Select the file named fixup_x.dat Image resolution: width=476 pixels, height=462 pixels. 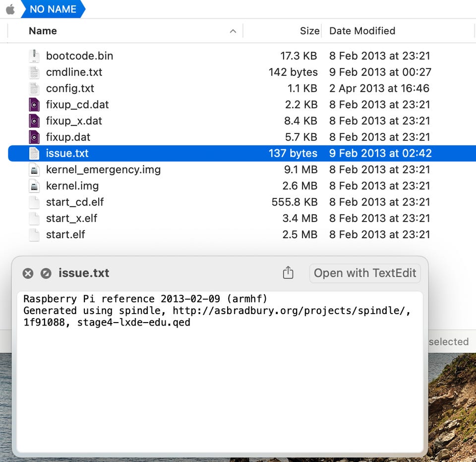pos(74,121)
